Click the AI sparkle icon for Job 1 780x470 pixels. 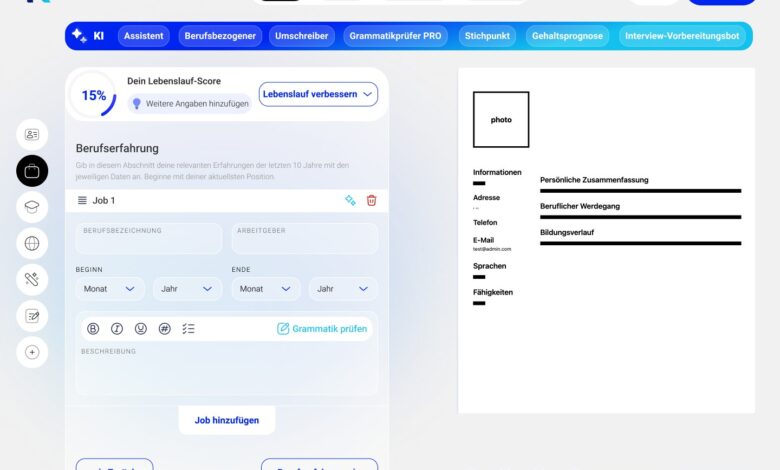[350, 200]
